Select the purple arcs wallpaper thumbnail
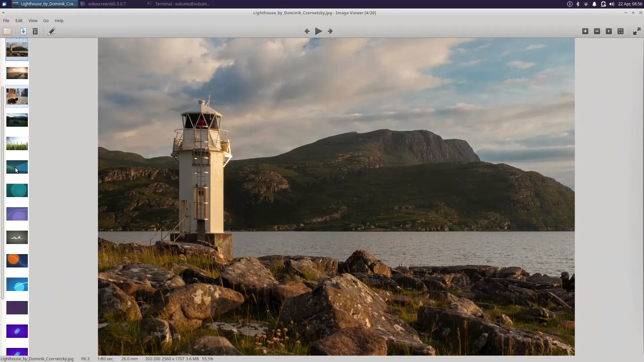 pyautogui.click(x=17, y=214)
